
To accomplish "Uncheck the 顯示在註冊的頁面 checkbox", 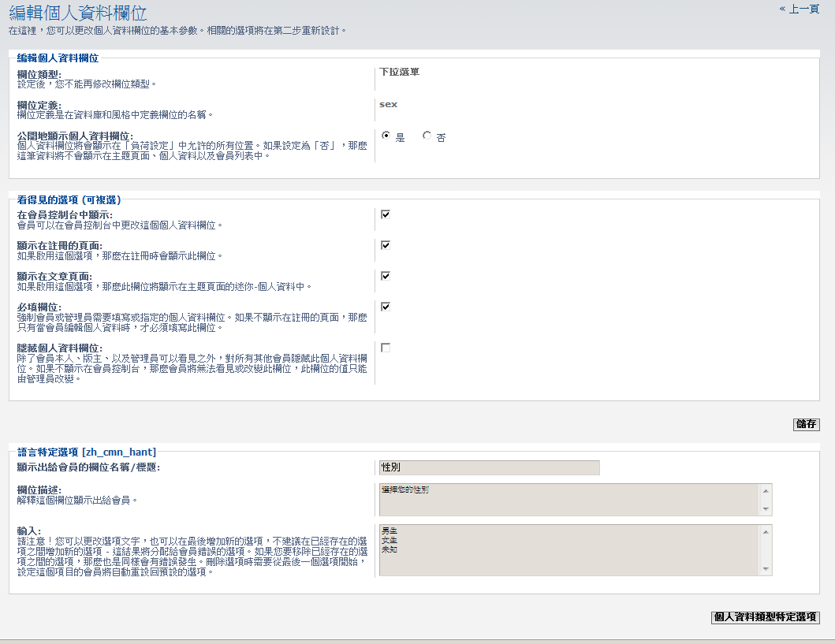I will (x=386, y=245).
